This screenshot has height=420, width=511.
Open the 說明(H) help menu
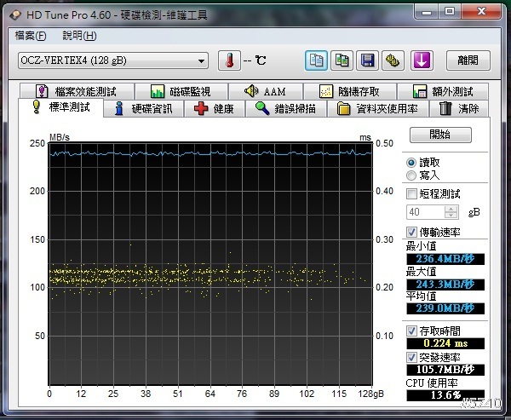(79, 36)
